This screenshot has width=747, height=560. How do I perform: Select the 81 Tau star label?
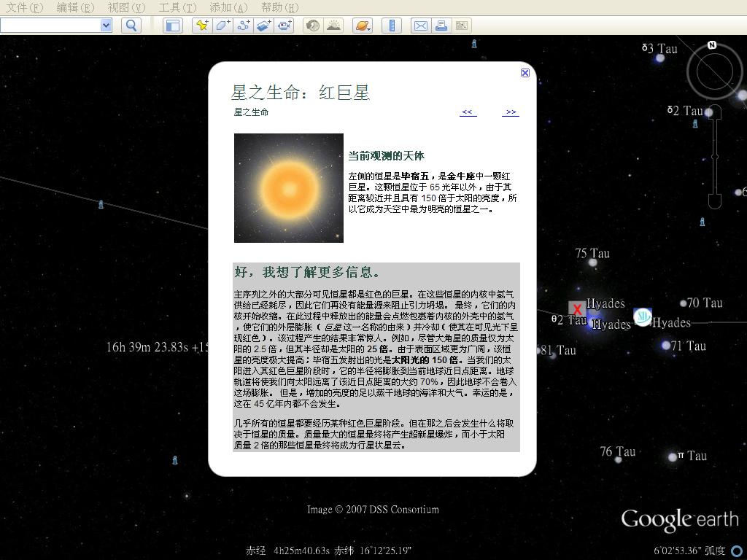click(x=558, y=351)
